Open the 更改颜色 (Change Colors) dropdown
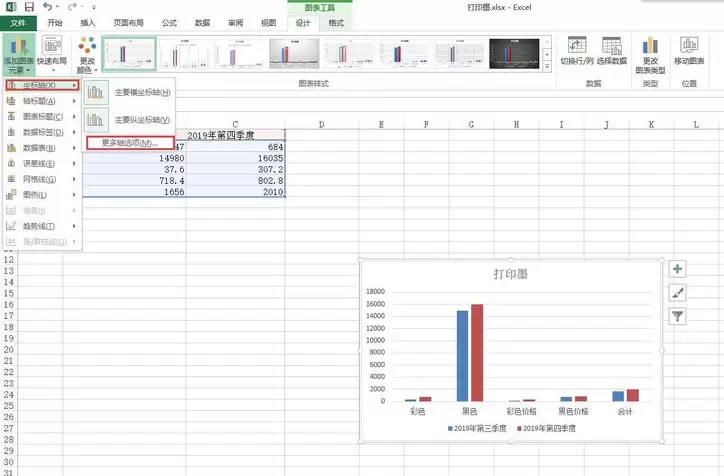This screenshot has height=476, width=724. pyautogui.click(x=87, y=56)
